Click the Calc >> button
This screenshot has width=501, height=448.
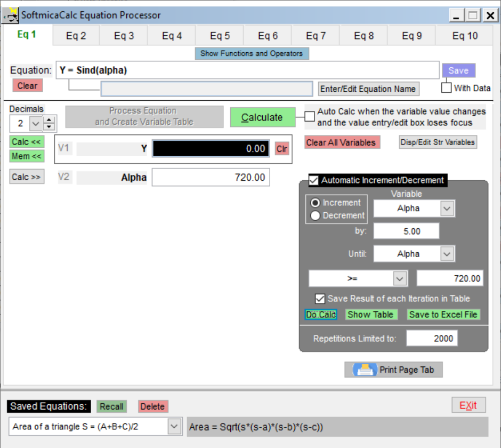27,177
